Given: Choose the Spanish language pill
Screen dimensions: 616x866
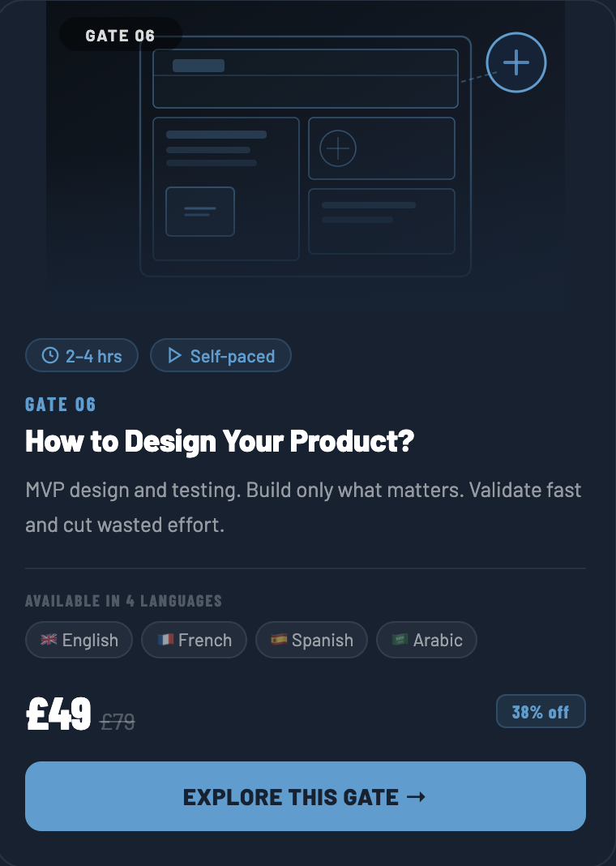Looking at the screenshot, I should (x=311, y=640).
